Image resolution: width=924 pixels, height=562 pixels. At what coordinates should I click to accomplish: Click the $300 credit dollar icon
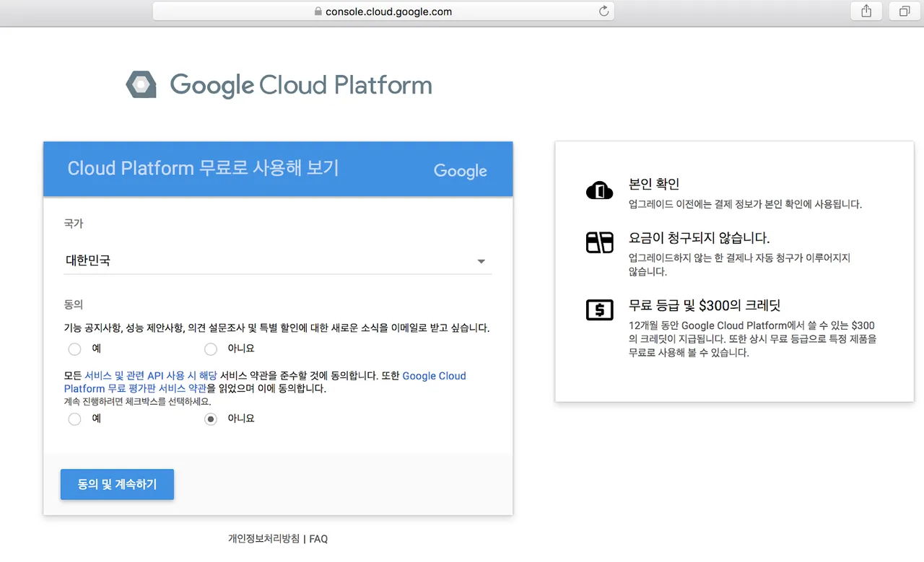tap(599, 310)
